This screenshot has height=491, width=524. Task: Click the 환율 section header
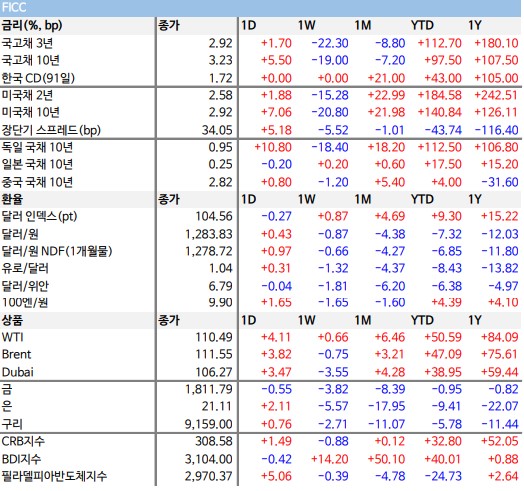(x=12, y=199)
